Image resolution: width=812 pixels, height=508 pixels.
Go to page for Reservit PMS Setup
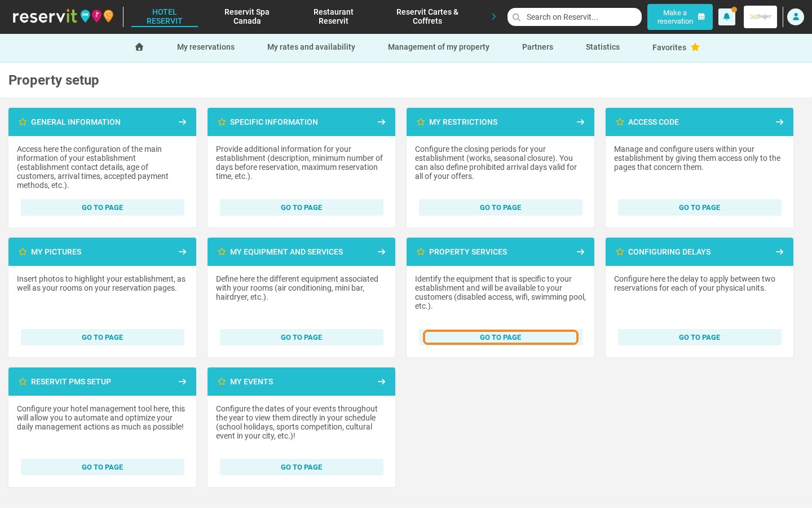(x=103, y=467)
